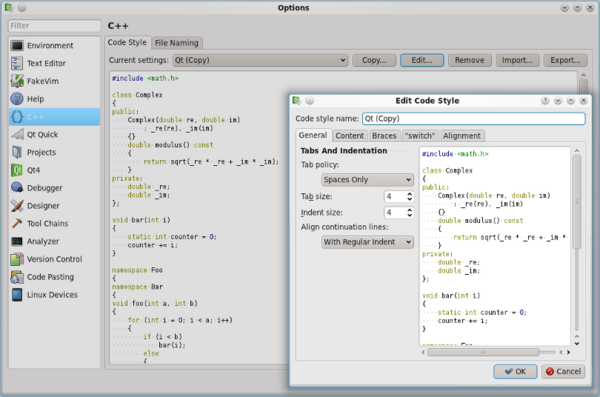Open Qt4 settings category

point(54,170)
